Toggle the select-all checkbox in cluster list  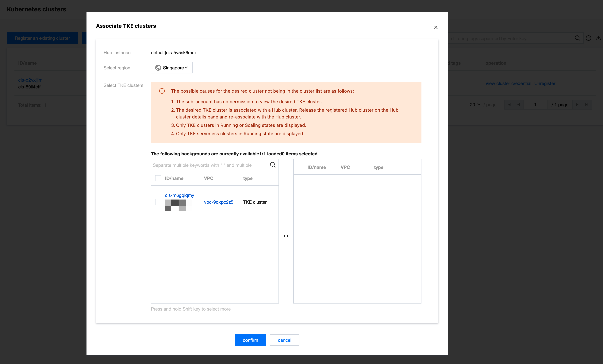(x=158, y=178)
